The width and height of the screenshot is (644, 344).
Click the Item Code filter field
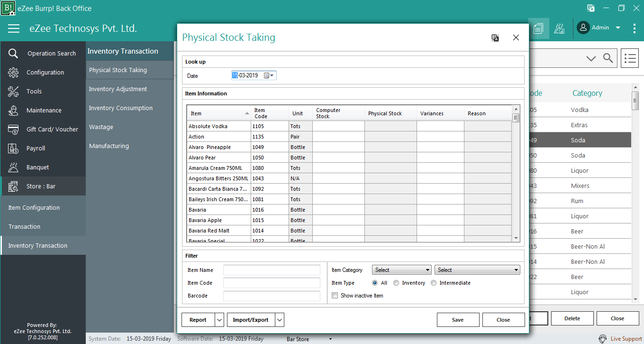tap(272, 283)
